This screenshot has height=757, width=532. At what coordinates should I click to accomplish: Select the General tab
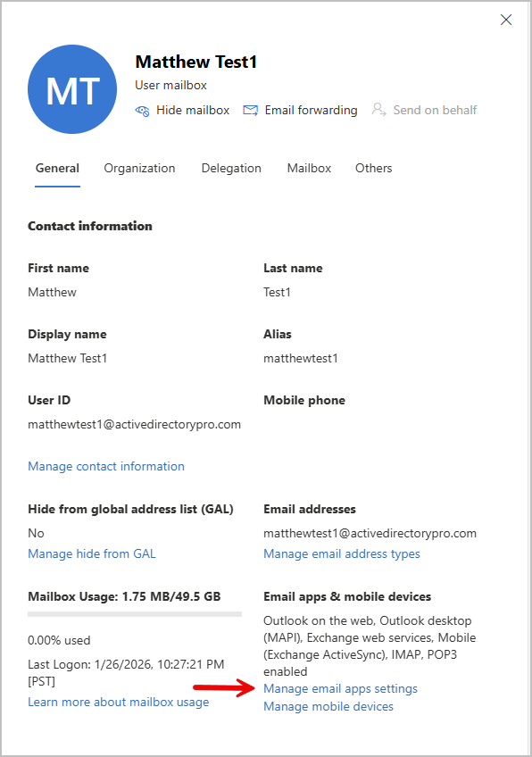click(57, 168)
